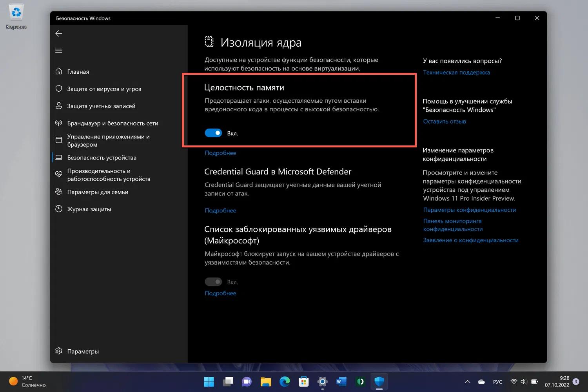Image resolution: width=588 pixels, height=392 pixels.
Task: Click Подробнее under Credential Guard
Action: [x=220, y=211]
